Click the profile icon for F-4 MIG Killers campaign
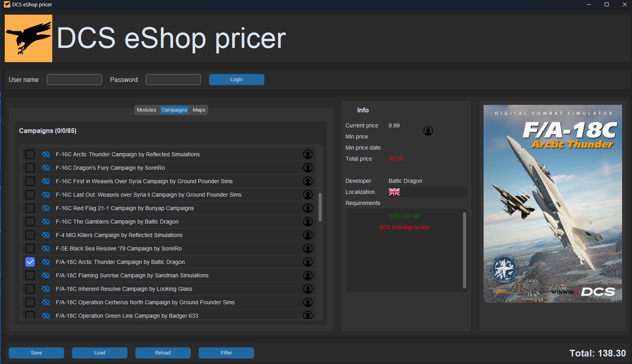 tap(307, 235)
